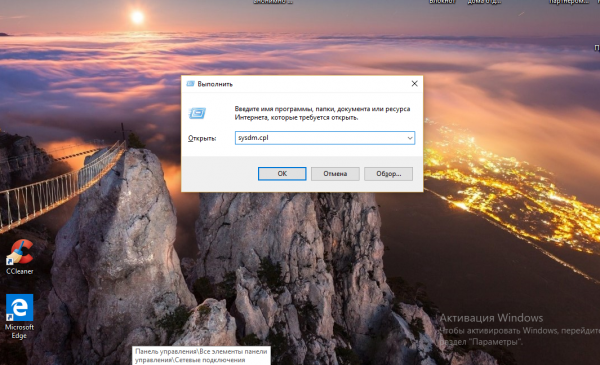Select the 'анонимно...' desktop shortcut label
This screenshot has height=365, width=600.
coord(273,2)
